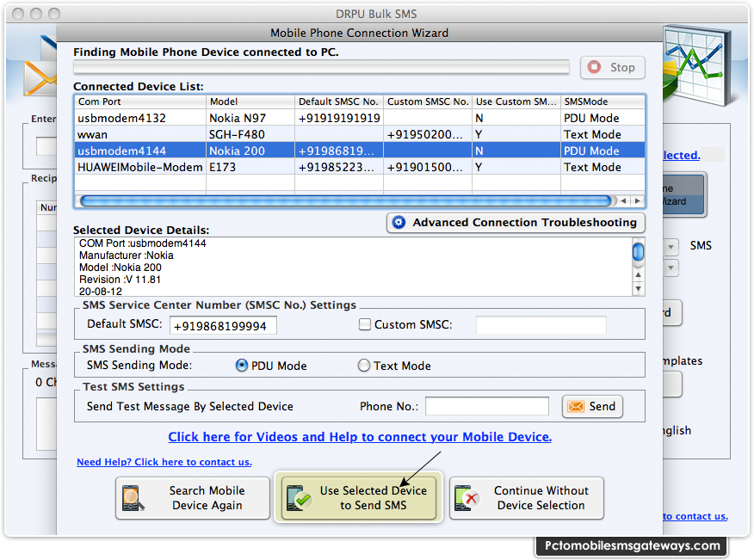Select wwan device row

[x=360, y=134]
